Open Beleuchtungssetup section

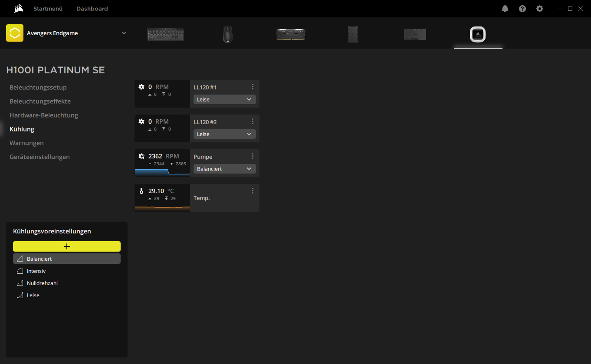tap(38, 87)
